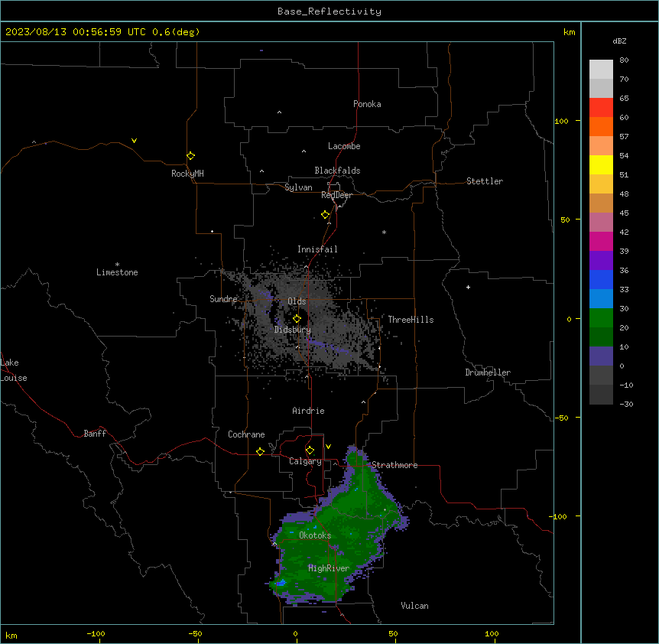
Task: Click the HighRiver label
Action: coord(329,568)
